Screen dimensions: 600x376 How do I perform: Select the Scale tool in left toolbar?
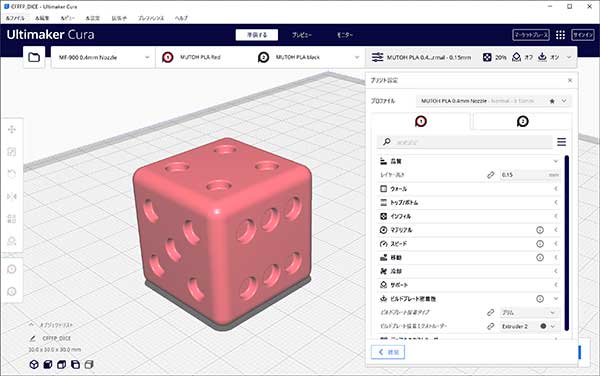pyautogui.click(x=12, y=152)
